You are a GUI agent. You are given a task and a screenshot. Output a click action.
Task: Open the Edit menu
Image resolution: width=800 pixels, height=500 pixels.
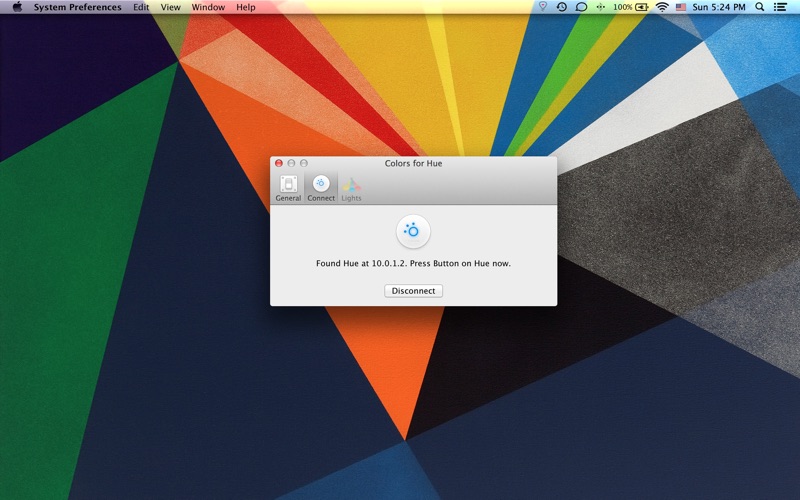point(141,7)
